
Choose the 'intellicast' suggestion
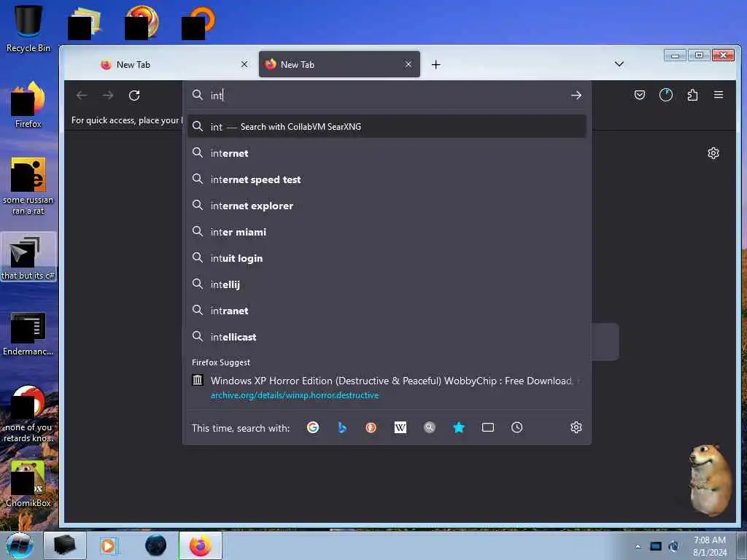[x=387, y=337]
